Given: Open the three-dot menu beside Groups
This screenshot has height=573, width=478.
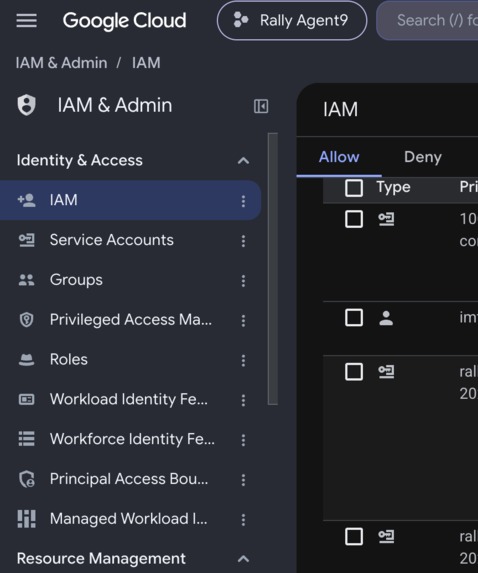Looking at the screenshot, I should point(243,281).
